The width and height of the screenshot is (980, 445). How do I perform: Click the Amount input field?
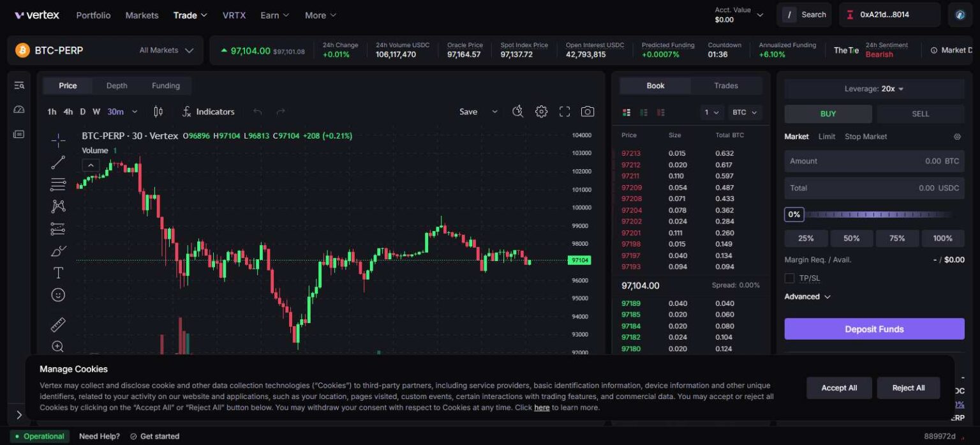point(874,161)
